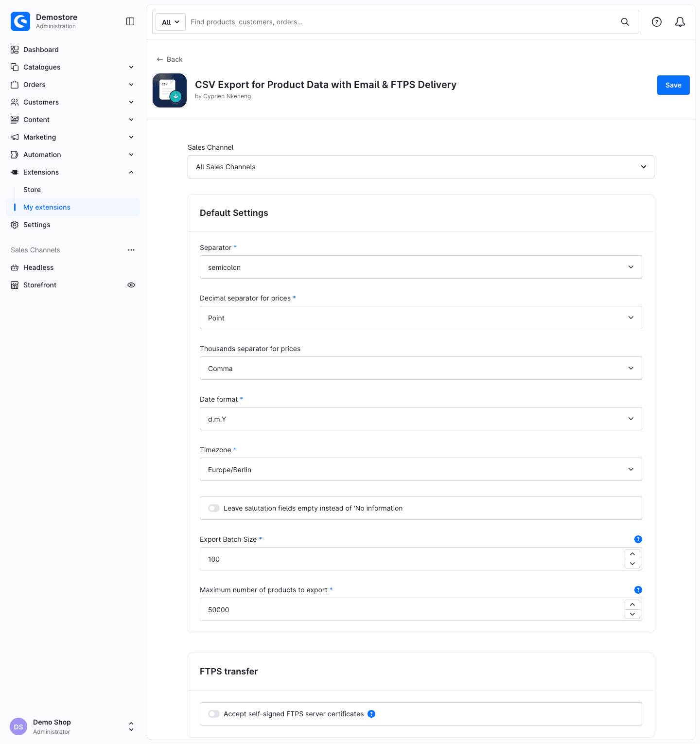
Task: Open the Orders menu item
Action: pyautogui.click(x=73, y=85)
